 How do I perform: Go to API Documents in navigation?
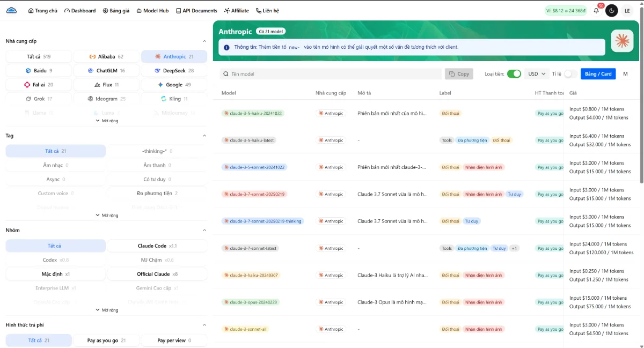click(196, 11)
